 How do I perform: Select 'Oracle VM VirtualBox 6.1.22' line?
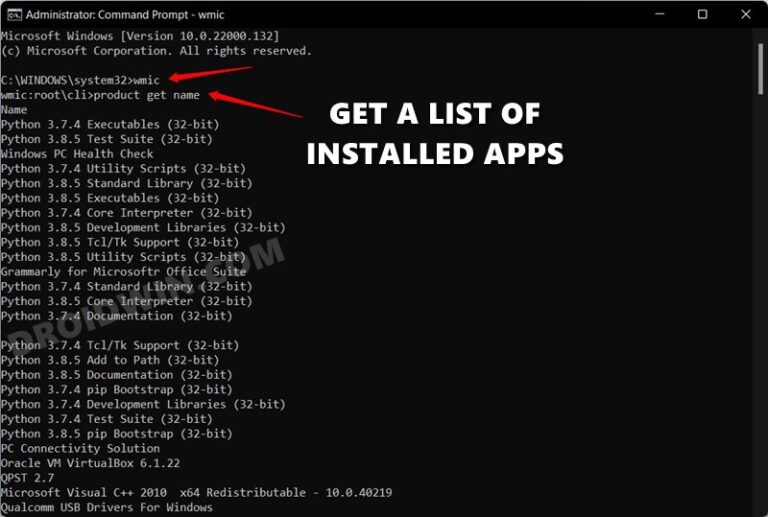click(91, 463)
